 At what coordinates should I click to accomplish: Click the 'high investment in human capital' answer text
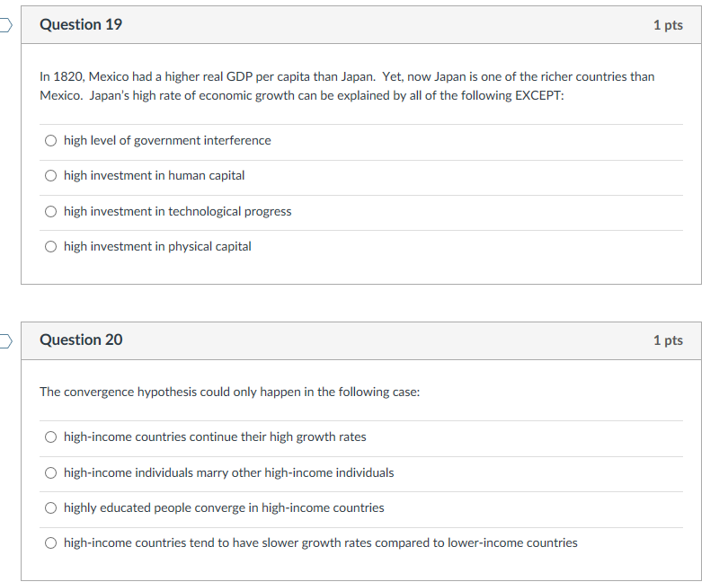click(x=155, y=175)
